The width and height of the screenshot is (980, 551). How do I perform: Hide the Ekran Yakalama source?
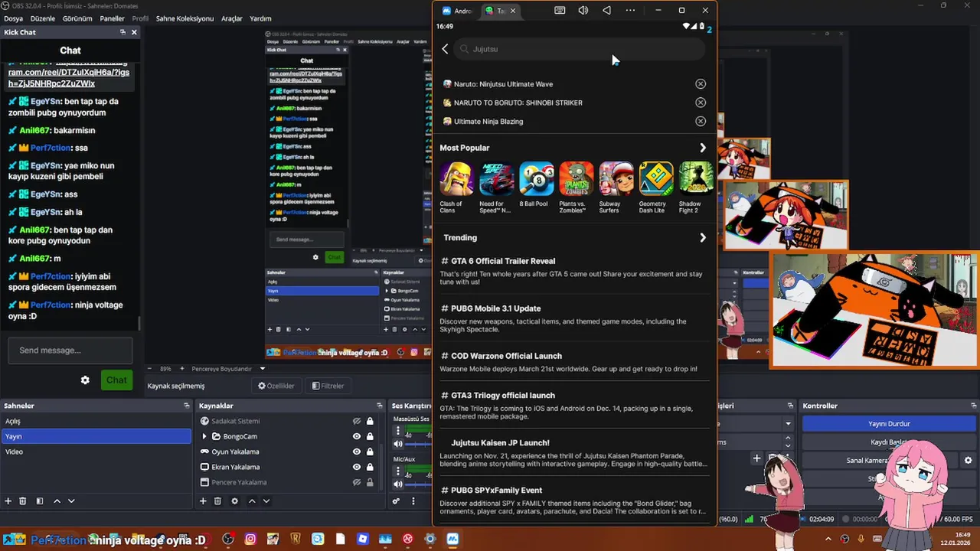pos(356,467)
